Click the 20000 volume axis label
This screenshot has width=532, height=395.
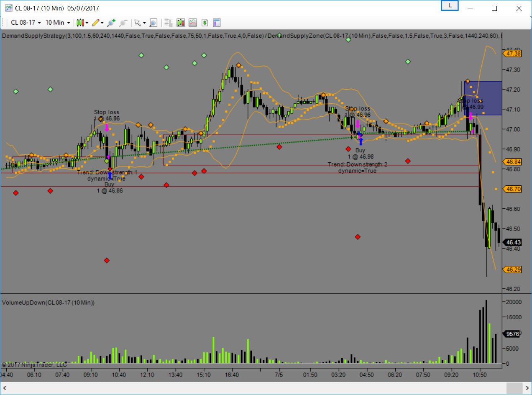513,302
